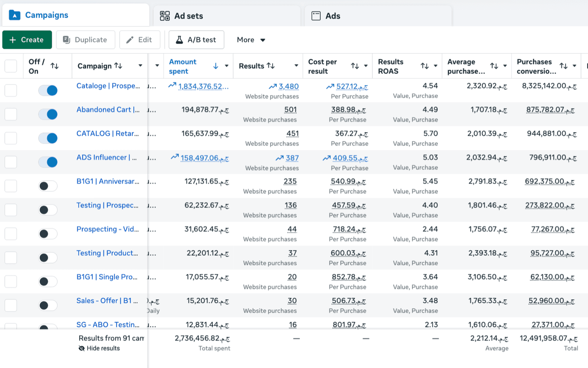Click sort arrows on Results ROAS column
Viewport: 588px width, 368px height.
pyautogui.click(x=425, y=66)
